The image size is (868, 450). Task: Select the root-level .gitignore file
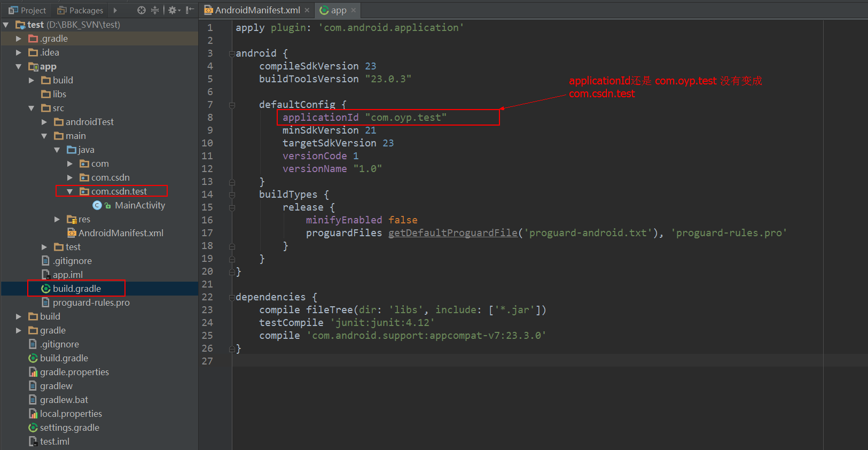point(53,344)
